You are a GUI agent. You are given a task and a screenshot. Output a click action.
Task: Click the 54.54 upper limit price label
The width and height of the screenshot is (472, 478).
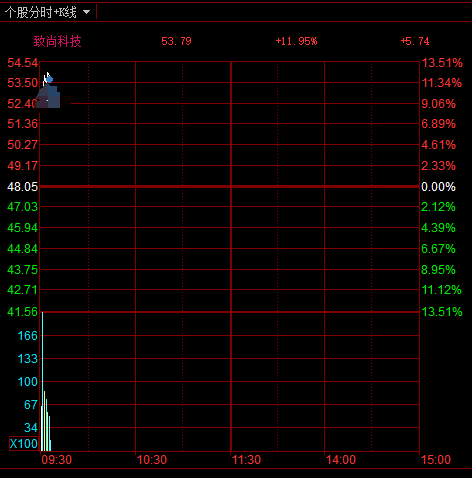(23, 63)
